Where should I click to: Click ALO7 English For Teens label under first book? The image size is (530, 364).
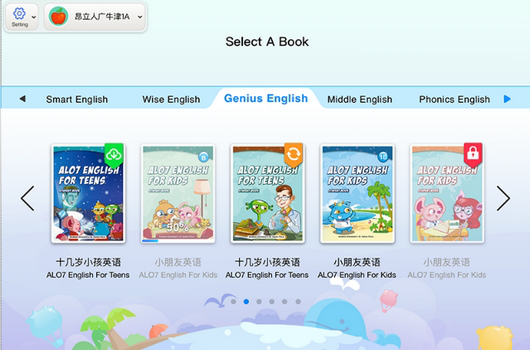pyautogui.click(x=88, y=275)
